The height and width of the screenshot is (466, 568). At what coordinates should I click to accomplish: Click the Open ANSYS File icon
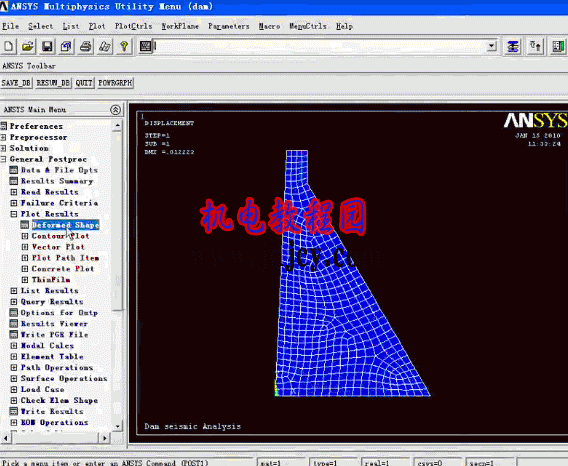28,47
